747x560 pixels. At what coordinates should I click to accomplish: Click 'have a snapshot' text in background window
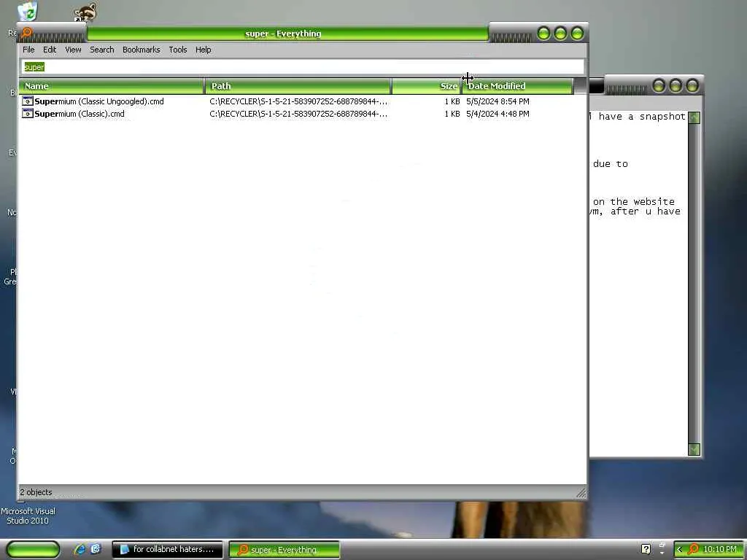(642, 117)
